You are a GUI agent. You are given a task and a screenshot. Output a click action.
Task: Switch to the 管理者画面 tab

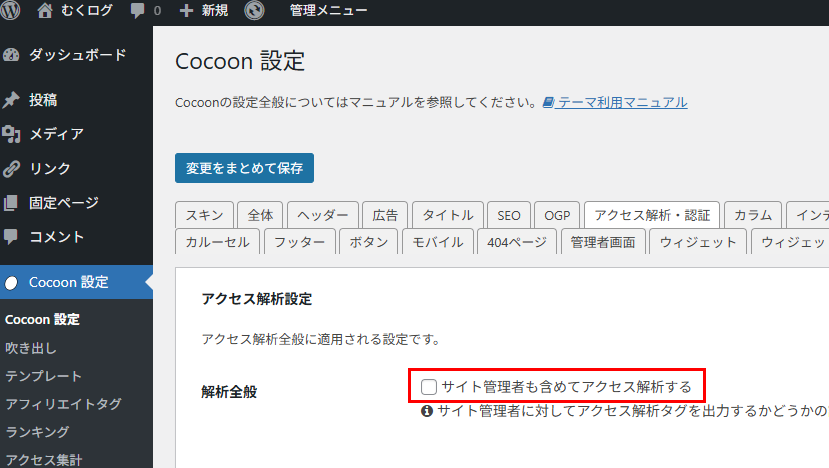click(x=603, y=242)
